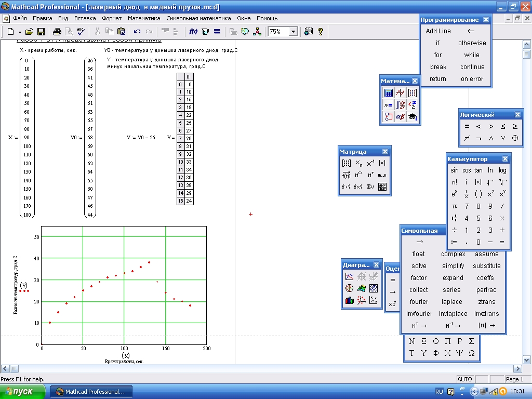Click laplace in the Symbolic palette

(x=451, y=302)
